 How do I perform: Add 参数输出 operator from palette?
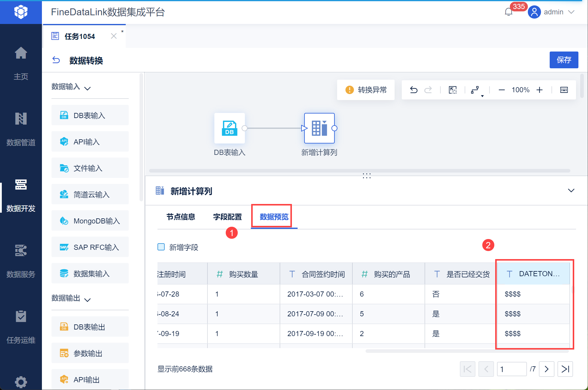pyautogui.click(x=90, y=353)
